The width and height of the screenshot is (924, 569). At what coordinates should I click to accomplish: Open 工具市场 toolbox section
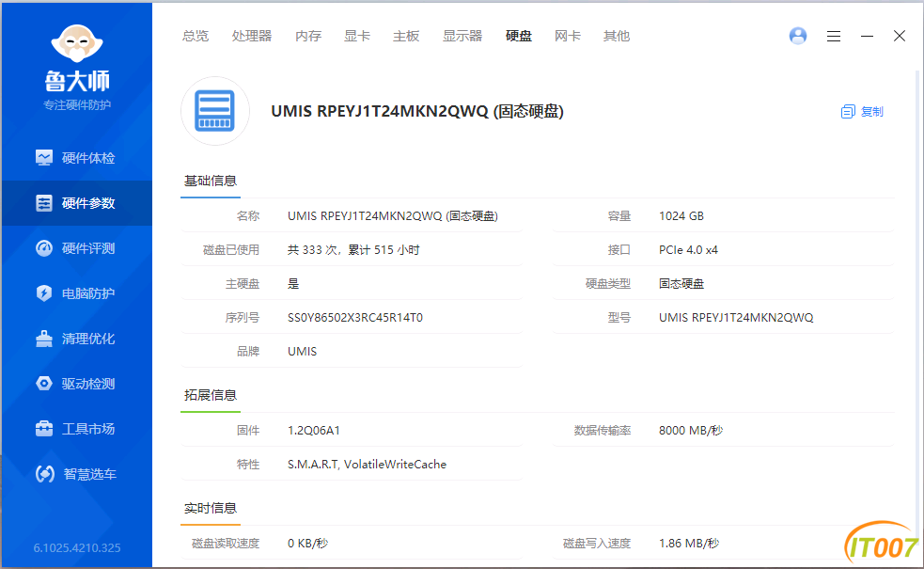76,429
